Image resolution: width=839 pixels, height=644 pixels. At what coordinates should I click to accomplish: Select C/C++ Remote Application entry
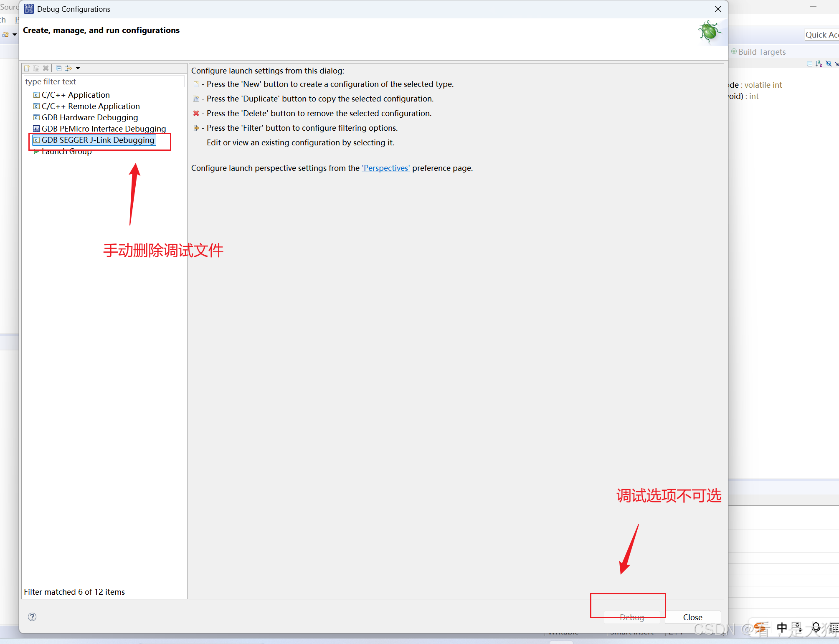pyautogui.click(x=91, y=106)
